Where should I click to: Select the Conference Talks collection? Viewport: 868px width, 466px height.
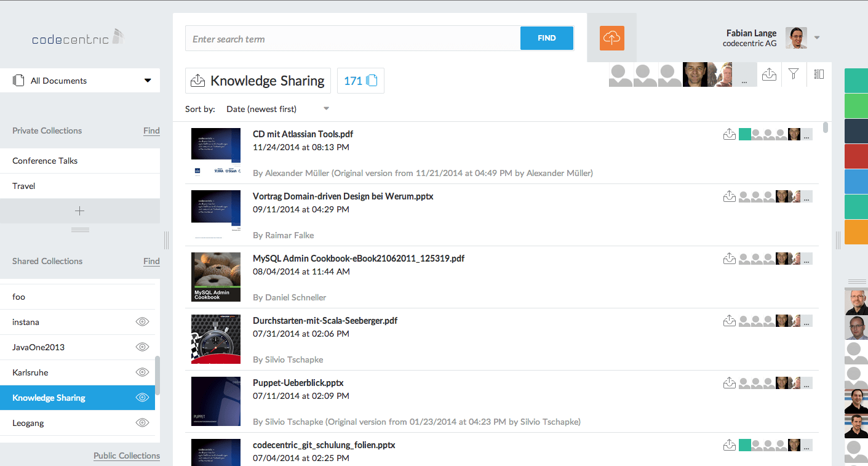45,161
